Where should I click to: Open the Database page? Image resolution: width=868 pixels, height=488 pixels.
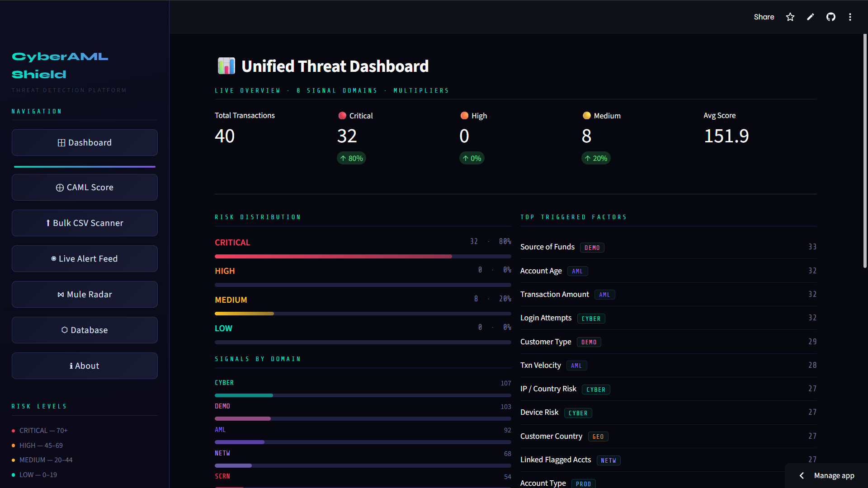(85, 330)
